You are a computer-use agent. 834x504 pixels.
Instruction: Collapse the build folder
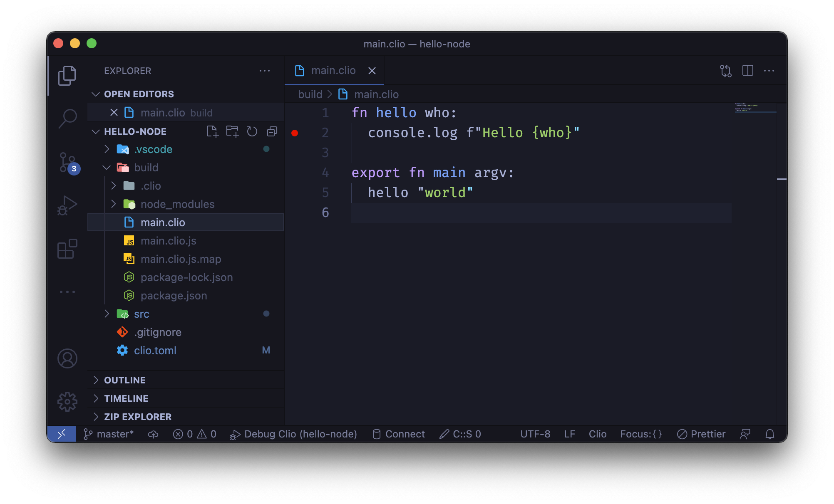186,168
